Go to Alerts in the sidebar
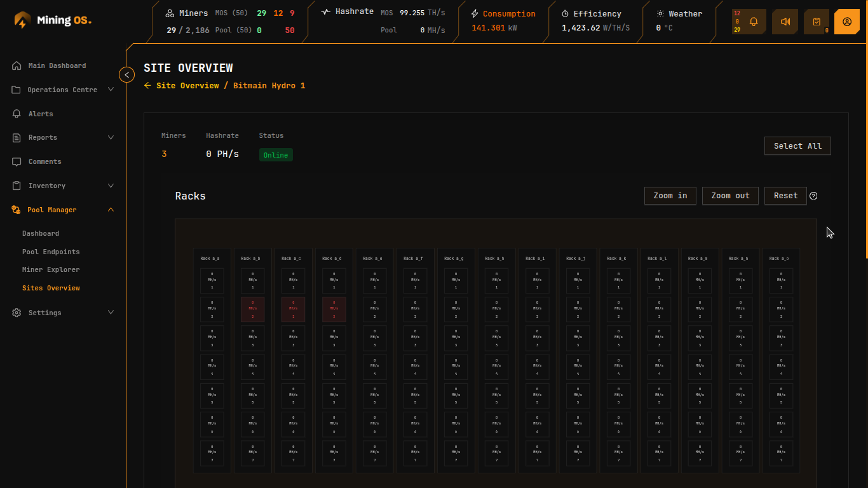868x488 pixels. pyautogui.click(x=41, y=114)
